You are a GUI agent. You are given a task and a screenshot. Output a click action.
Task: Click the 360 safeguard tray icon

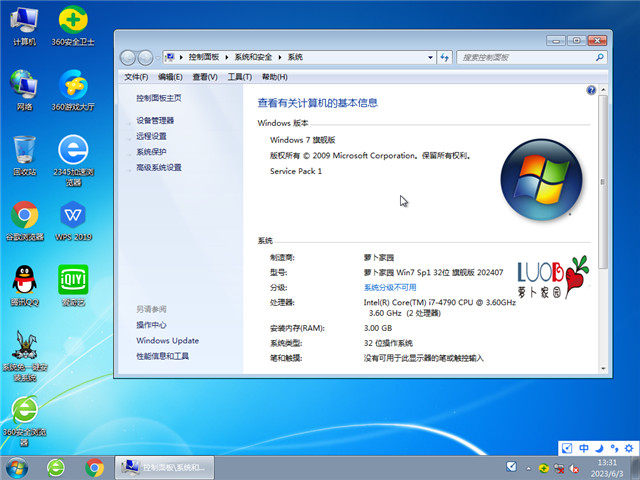(543, 468)
